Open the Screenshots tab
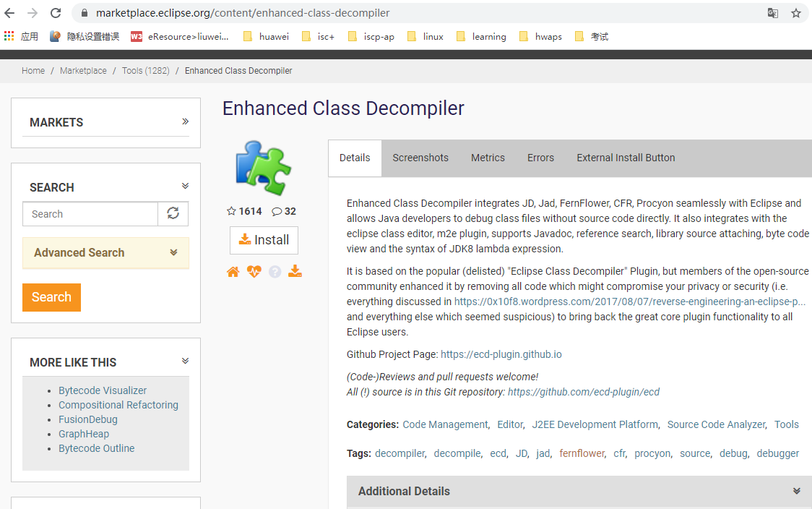The height and width of the screenshot is (509, 812). [420, 158]
